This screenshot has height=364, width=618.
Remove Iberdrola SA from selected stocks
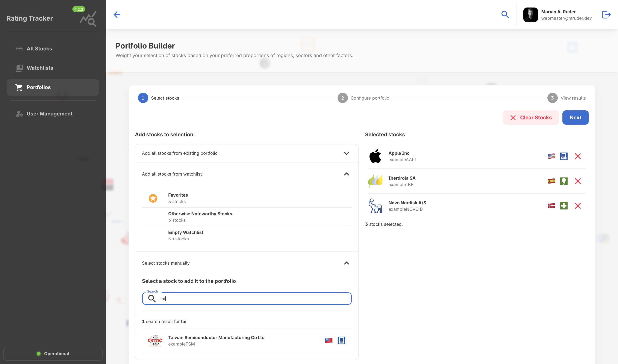click(578, 181)
